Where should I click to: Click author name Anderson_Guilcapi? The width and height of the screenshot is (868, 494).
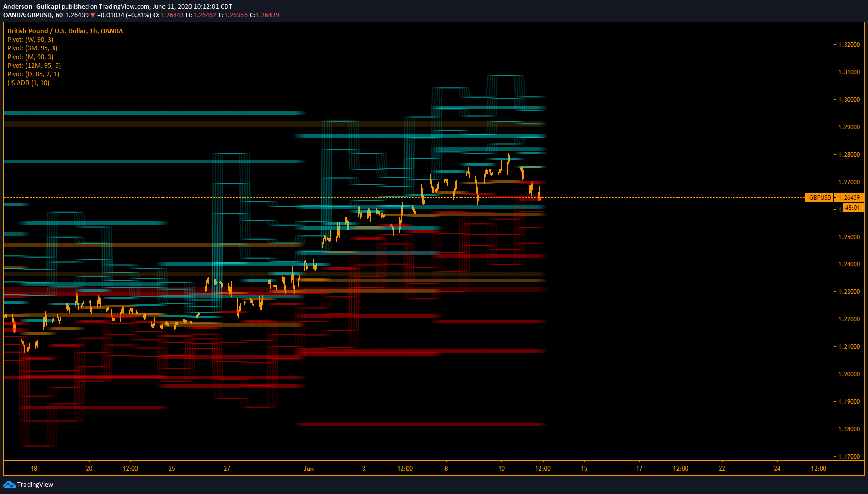pos(32,7)
